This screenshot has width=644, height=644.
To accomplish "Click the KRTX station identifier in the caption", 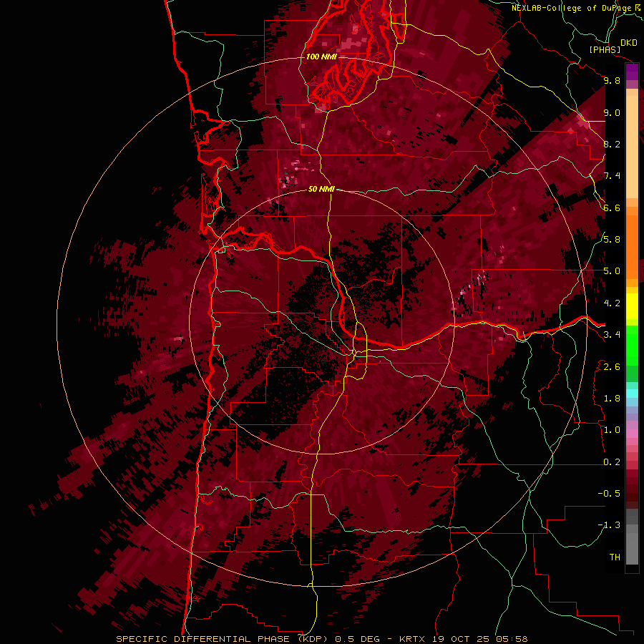I will point(412,639).
